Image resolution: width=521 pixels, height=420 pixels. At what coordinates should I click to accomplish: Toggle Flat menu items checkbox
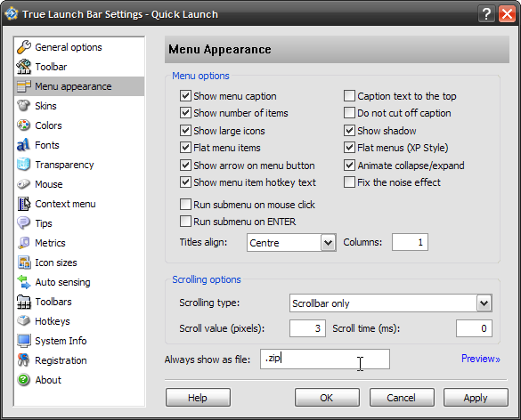[x=185, y=148]
